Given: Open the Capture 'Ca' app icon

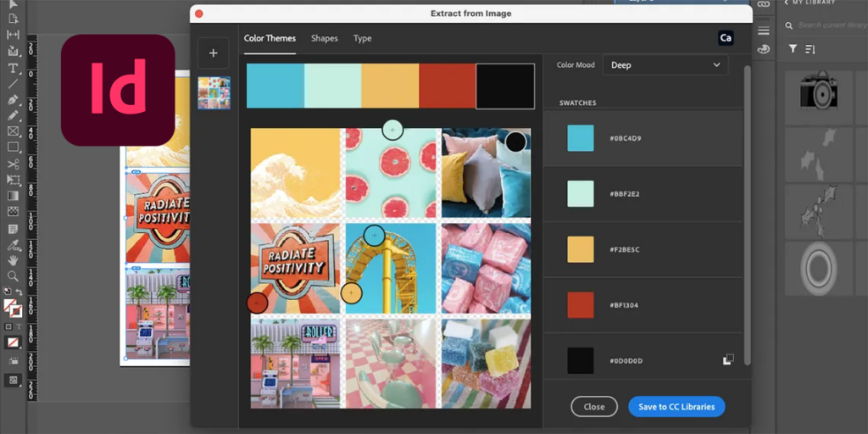Looking at the screenshot, I should pos(726,38).
